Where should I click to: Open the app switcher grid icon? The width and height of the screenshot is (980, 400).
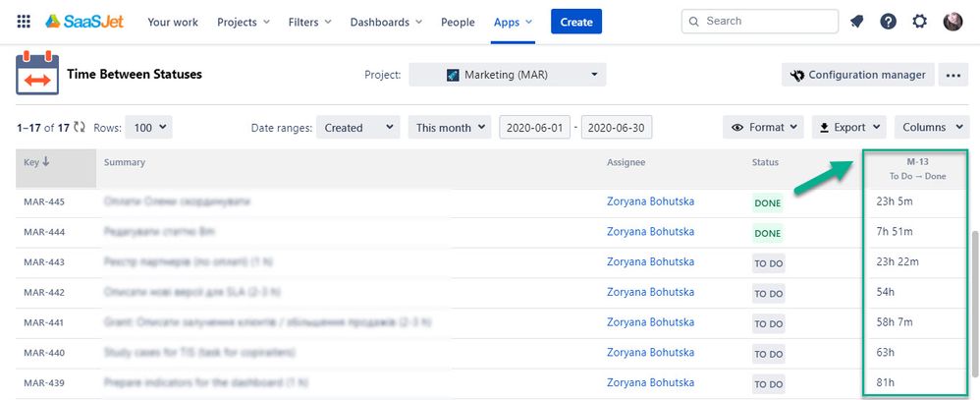click(x=24, y=22)
